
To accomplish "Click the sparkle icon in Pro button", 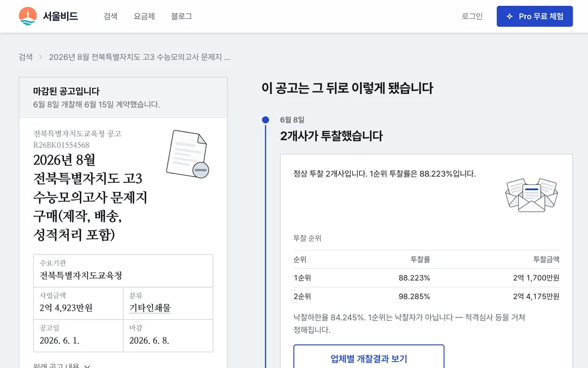I will pyautogui.click(x=509, y=16).
